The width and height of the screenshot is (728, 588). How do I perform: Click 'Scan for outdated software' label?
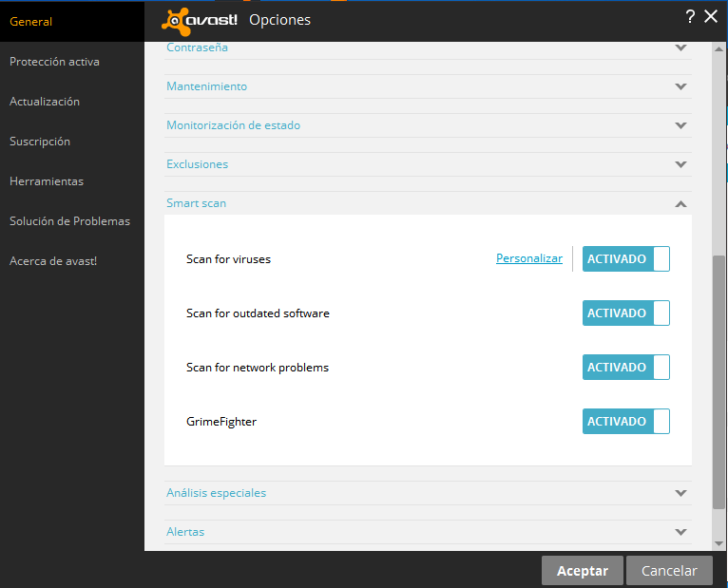258,313
